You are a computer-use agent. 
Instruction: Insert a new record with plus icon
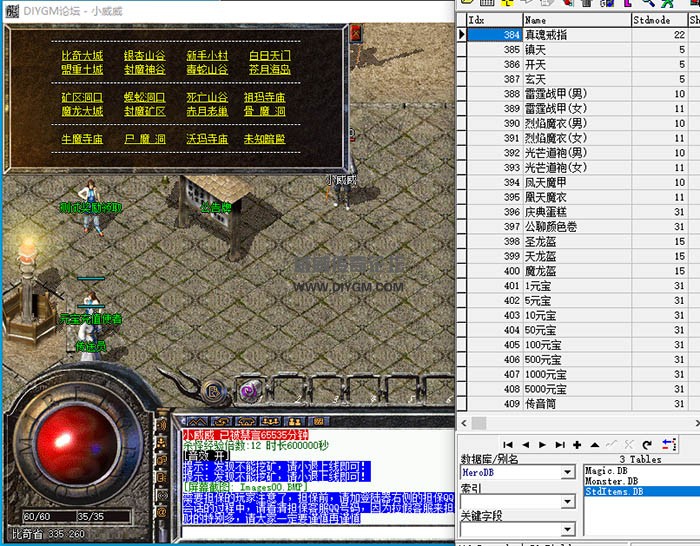click(x=577, y=445)
